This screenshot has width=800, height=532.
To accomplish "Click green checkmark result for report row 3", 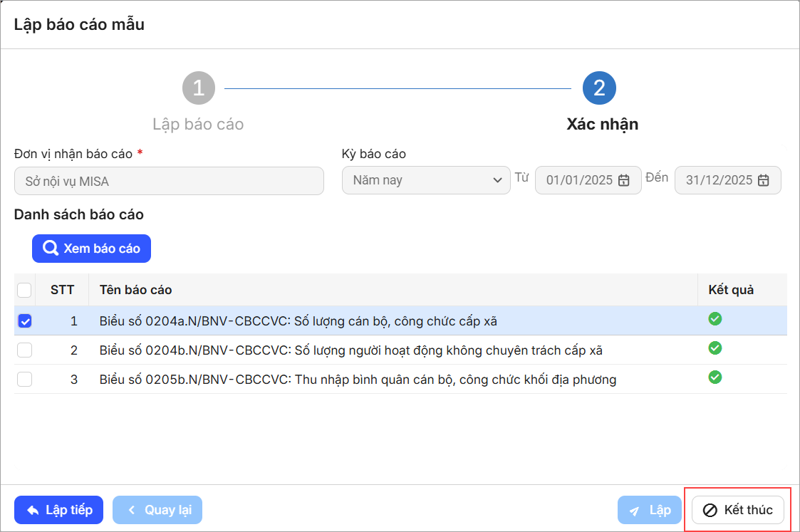I will (715, 377).
